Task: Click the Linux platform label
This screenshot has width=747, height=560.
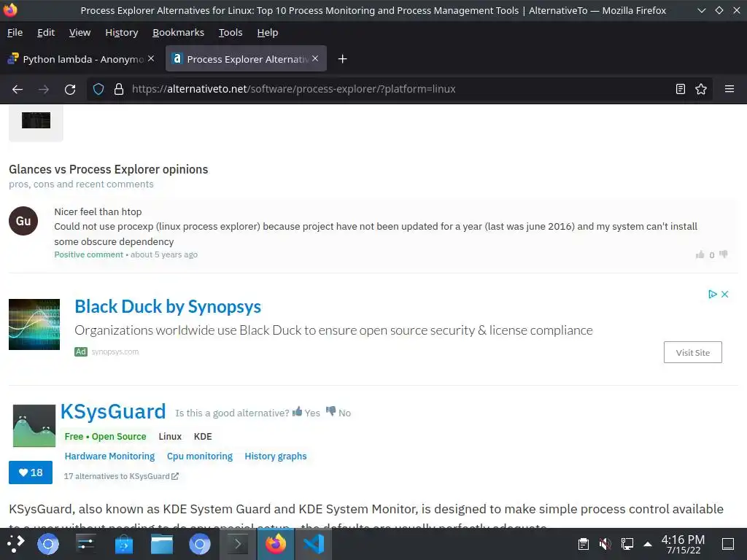Action: pos(170,437)
